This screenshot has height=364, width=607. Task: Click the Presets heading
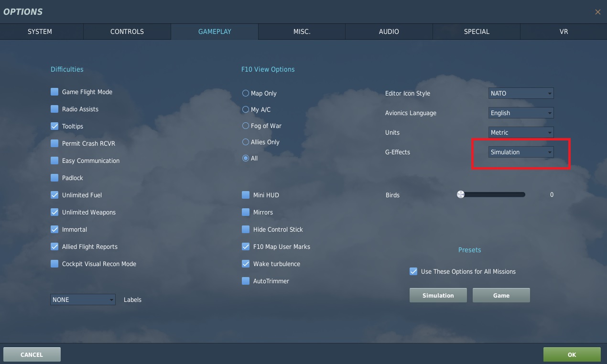(x=470, y=250)
